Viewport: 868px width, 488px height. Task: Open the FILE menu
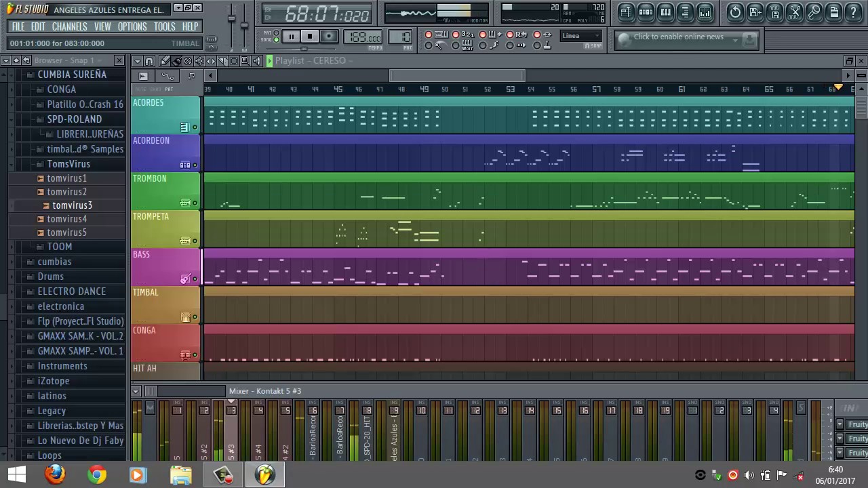(x=18, y=26)
